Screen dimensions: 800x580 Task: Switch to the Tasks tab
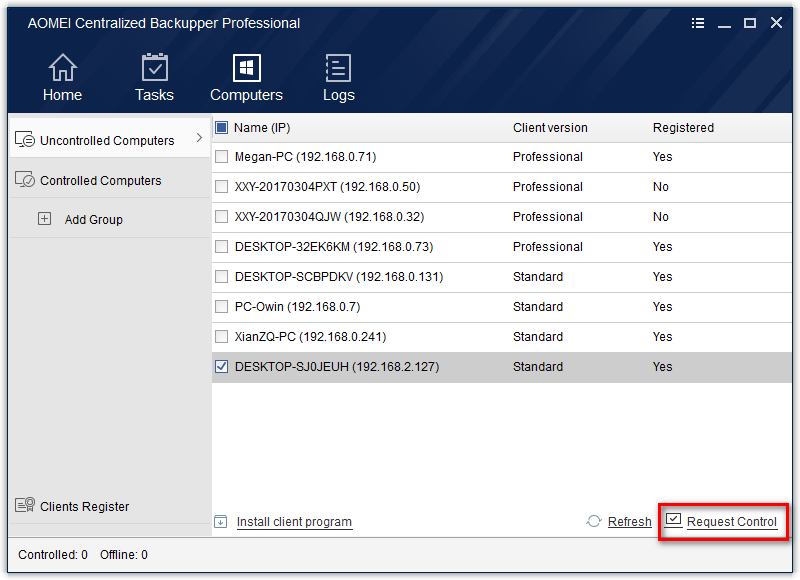(155, 77)
